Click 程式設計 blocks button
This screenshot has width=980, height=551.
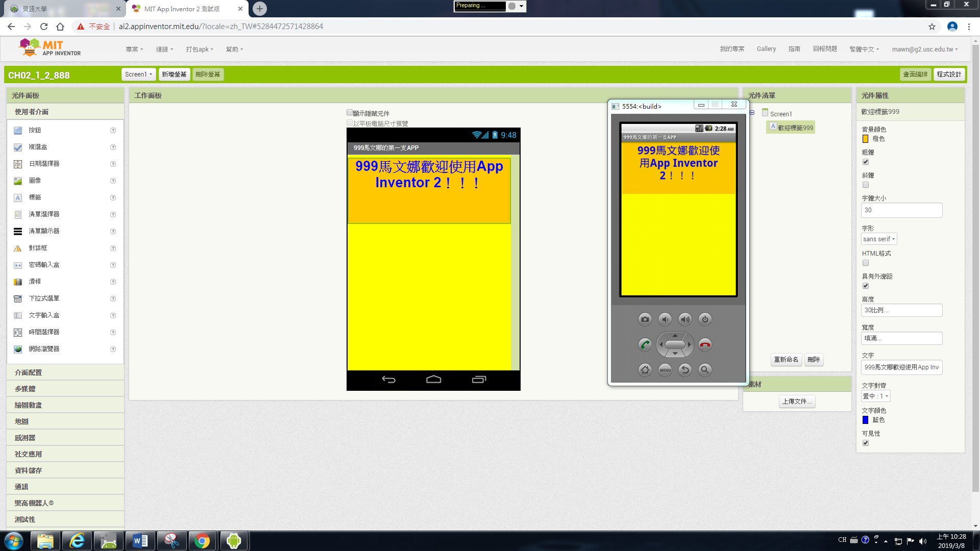pos(949,74)
